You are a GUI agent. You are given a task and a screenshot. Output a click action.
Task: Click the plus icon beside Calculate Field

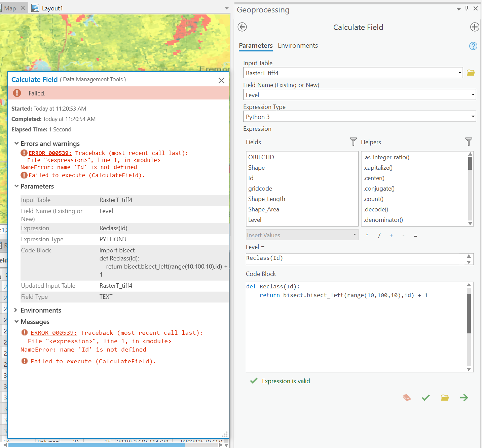pos(475,27)
